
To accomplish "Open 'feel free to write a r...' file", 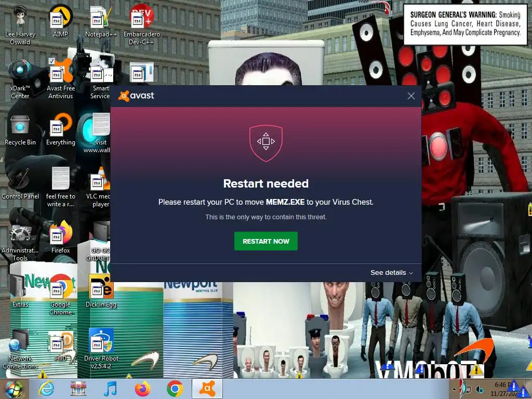I will pyautogui.click(x=60, y=187).
